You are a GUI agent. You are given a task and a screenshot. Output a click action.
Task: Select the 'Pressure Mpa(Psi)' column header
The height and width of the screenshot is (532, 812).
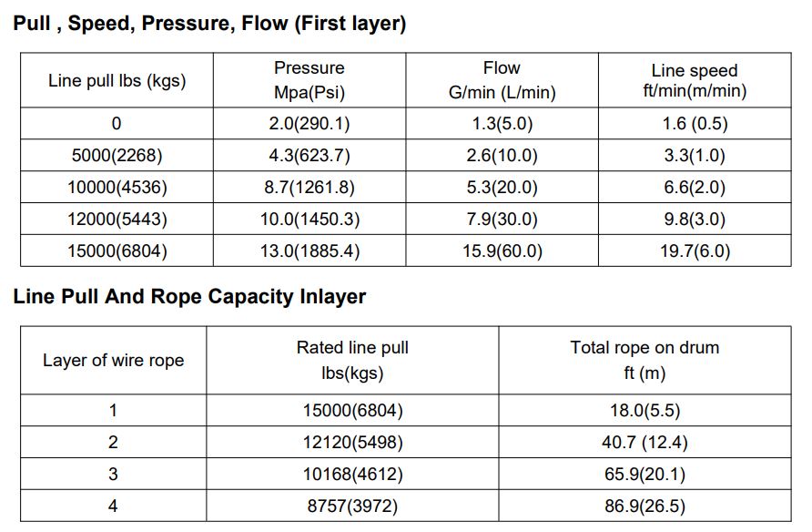[310, 80]
